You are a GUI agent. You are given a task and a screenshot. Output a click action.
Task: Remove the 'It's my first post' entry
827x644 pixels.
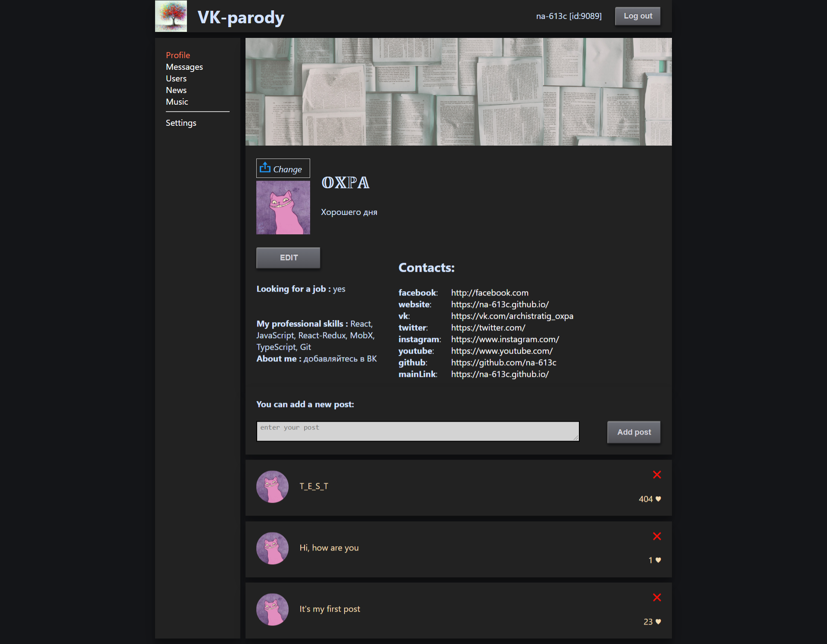pyautogui.click(x=656, y=597)
